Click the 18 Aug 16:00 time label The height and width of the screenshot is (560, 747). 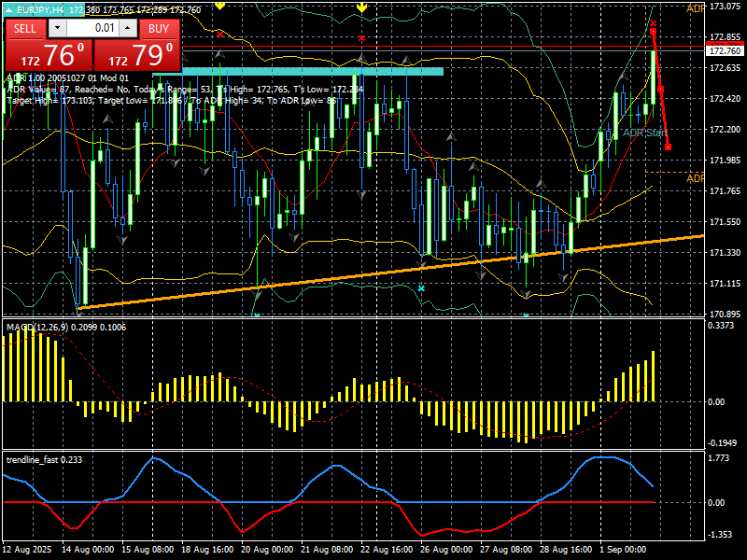tap(207, 549)
